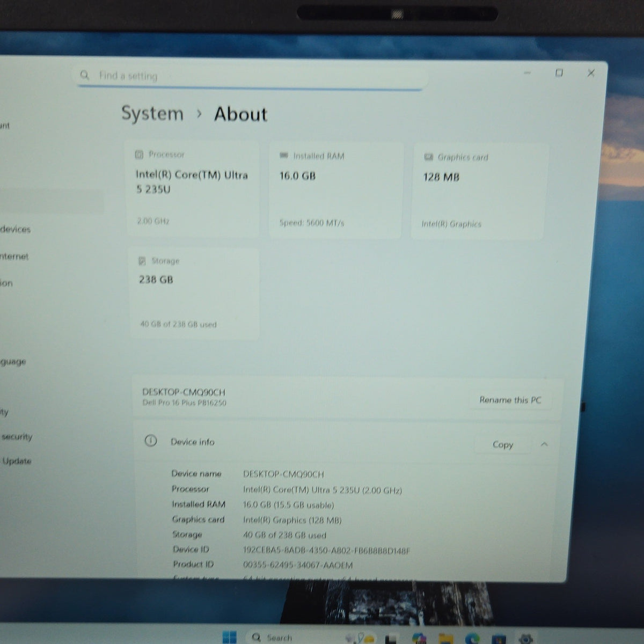Open Copilot from the taskbar
This screenshot has width=644, height=644.
[419, 638]
